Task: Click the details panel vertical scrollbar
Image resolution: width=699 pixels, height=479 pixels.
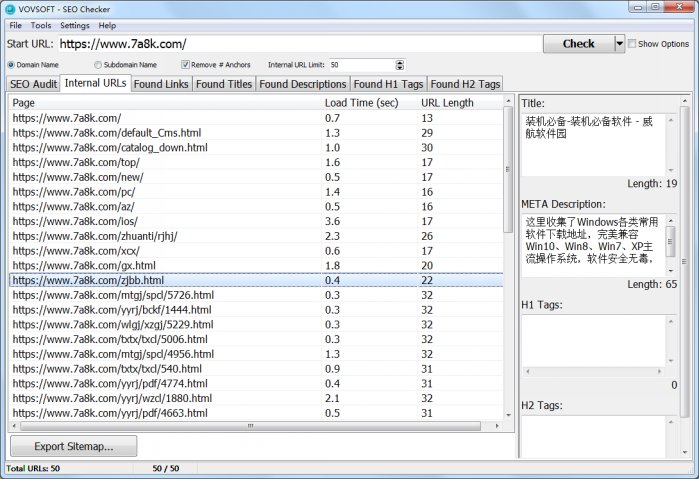Action: (x=685, y=261)
